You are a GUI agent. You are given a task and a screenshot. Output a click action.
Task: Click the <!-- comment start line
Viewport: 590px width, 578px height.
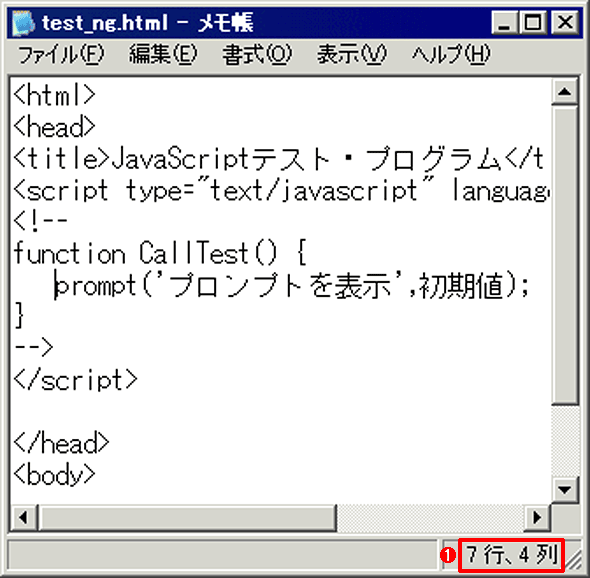41,222
